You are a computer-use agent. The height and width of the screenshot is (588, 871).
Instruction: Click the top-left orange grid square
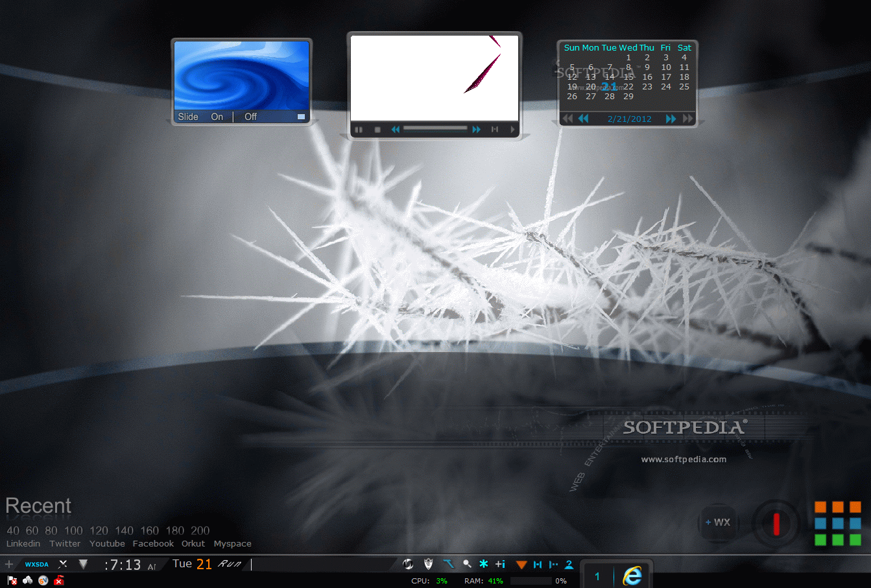click(x=820, y=507)
